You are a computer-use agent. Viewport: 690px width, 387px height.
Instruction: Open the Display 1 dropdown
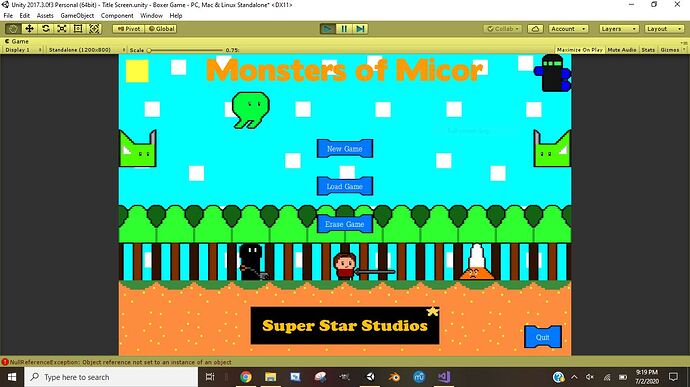[22, 50]
